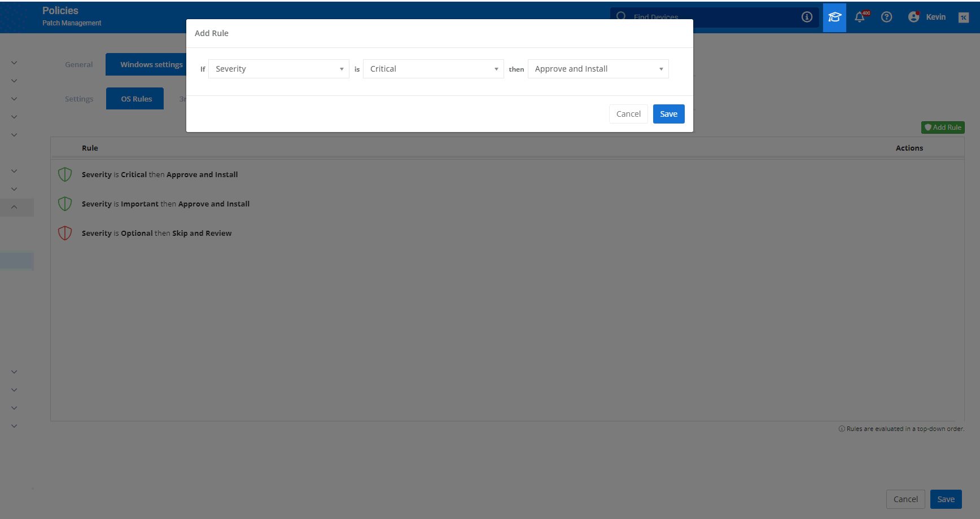The width and height of the screenshot is (980, 519).
Task: Click the Find Devices search magnifier
Action: (x=621, y=16)
